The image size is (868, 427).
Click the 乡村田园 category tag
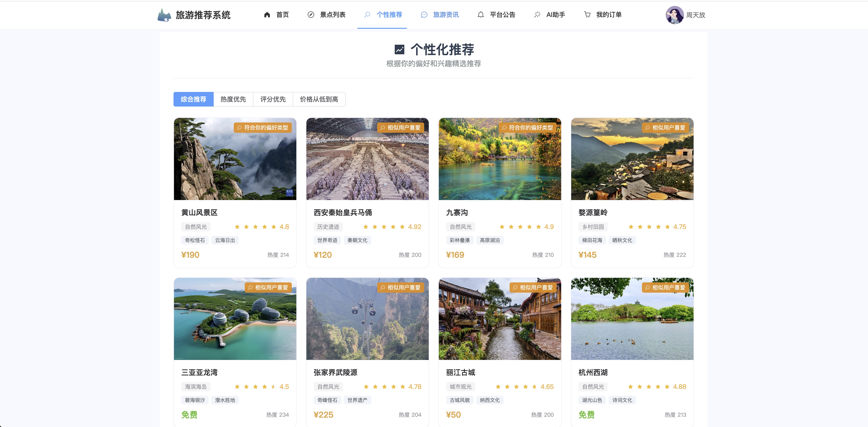coord(593,227)
